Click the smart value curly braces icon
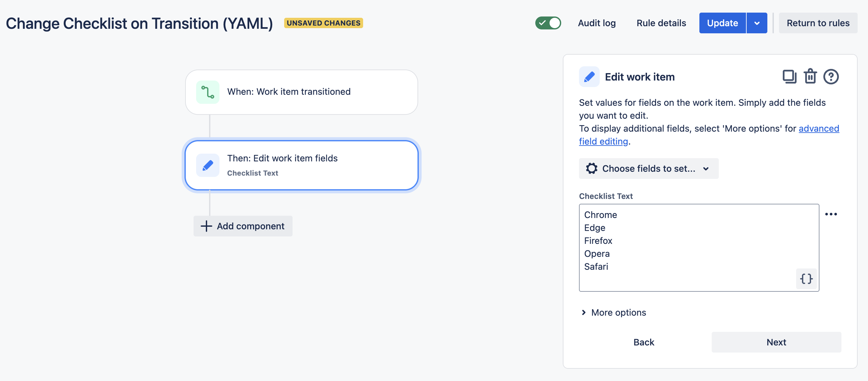 (806, 278)
